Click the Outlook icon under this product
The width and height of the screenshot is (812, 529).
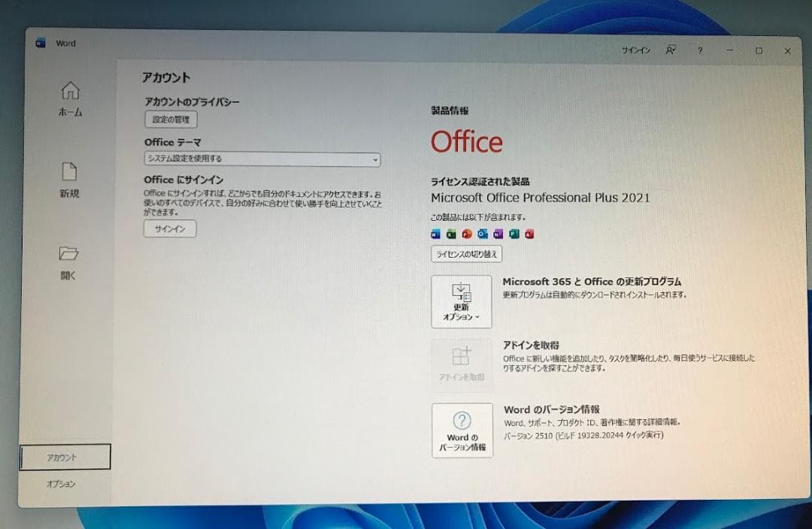click(482, 234)
